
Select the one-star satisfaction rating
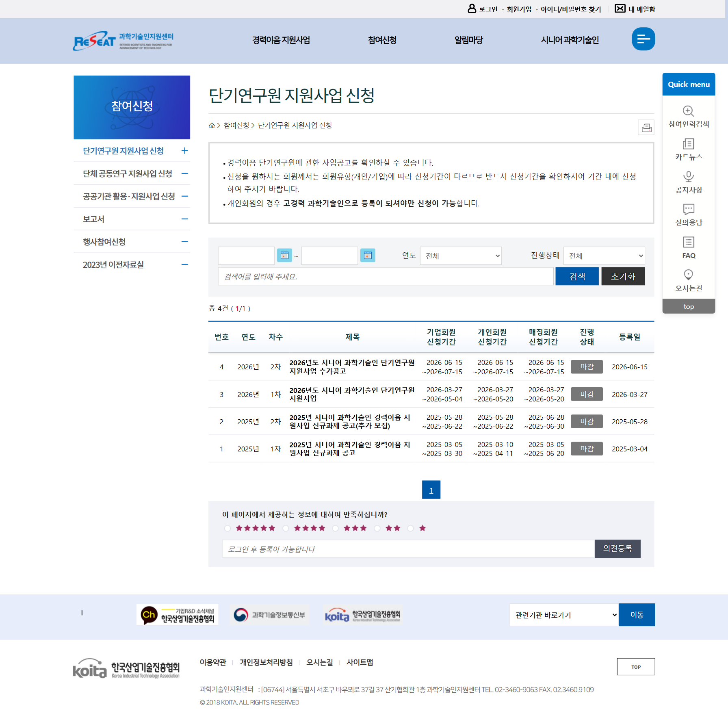tap(411, 528)
